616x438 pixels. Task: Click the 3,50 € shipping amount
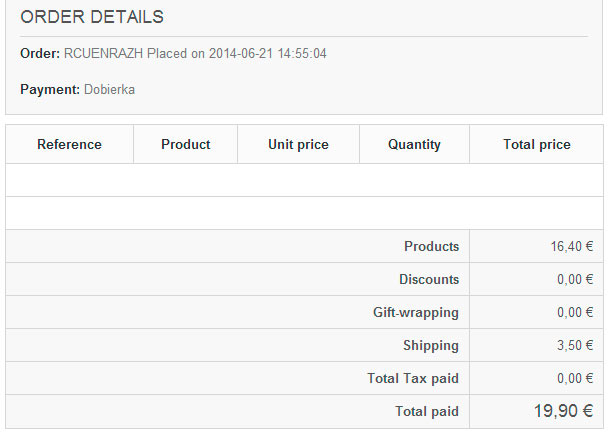pos(575,345)
